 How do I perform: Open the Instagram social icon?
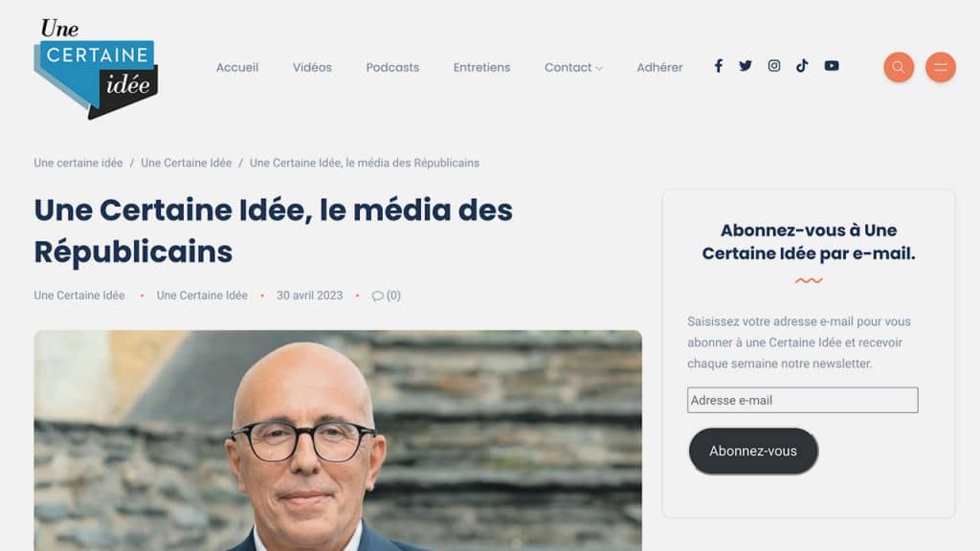pyautogui.click(x=773, y=66)
